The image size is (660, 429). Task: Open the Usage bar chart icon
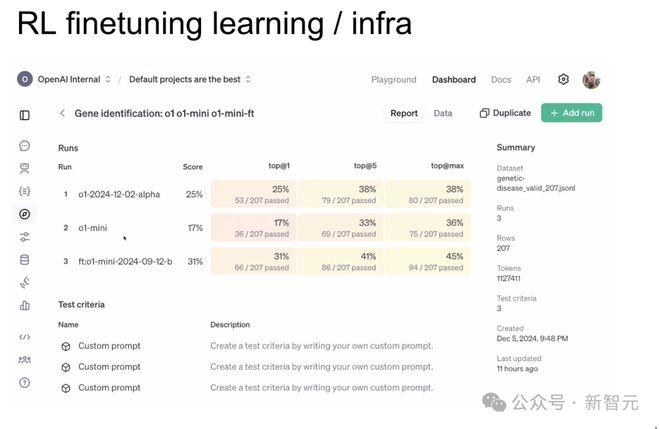[x=25, y=305]
